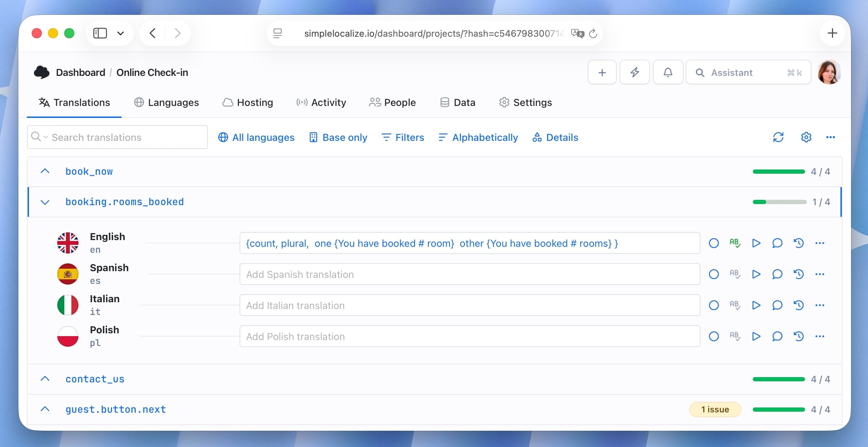The width and height of the screenshot is (868, 447).
Task: View history of the English translation
Action: (798, 243)
